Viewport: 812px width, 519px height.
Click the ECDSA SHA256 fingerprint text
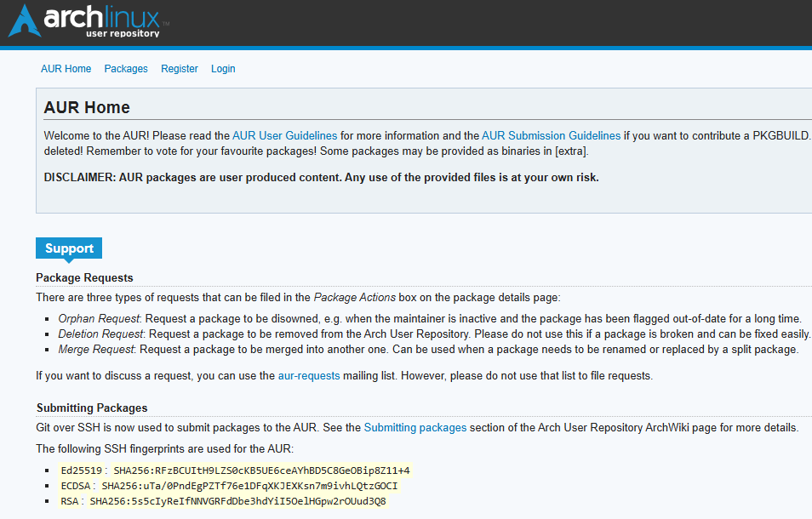point(249,486)
